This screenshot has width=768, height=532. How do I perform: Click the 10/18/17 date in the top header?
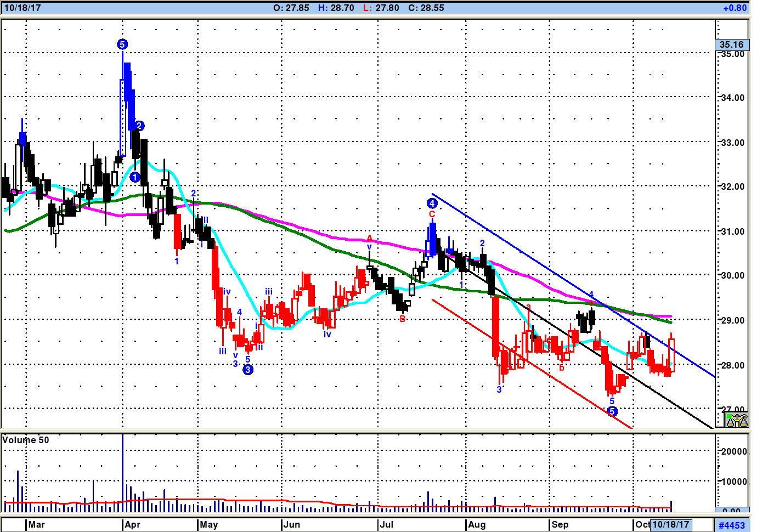[22, 8]
